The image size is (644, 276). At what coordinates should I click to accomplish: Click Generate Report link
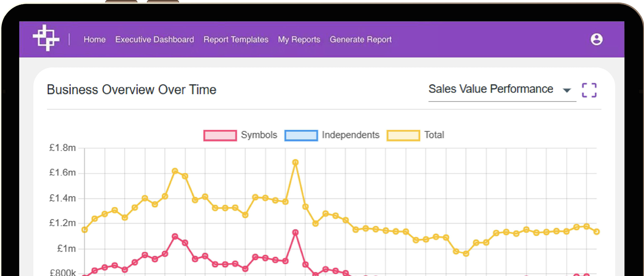pyautogui.click(x=361, y=40)
